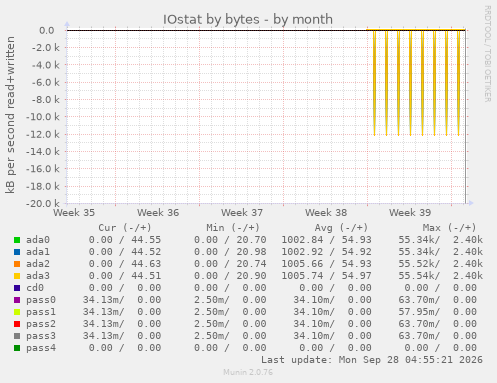Click the ada0 green legend swatch
The width and height of the screenshot is (497, 383).
(17, 240)
